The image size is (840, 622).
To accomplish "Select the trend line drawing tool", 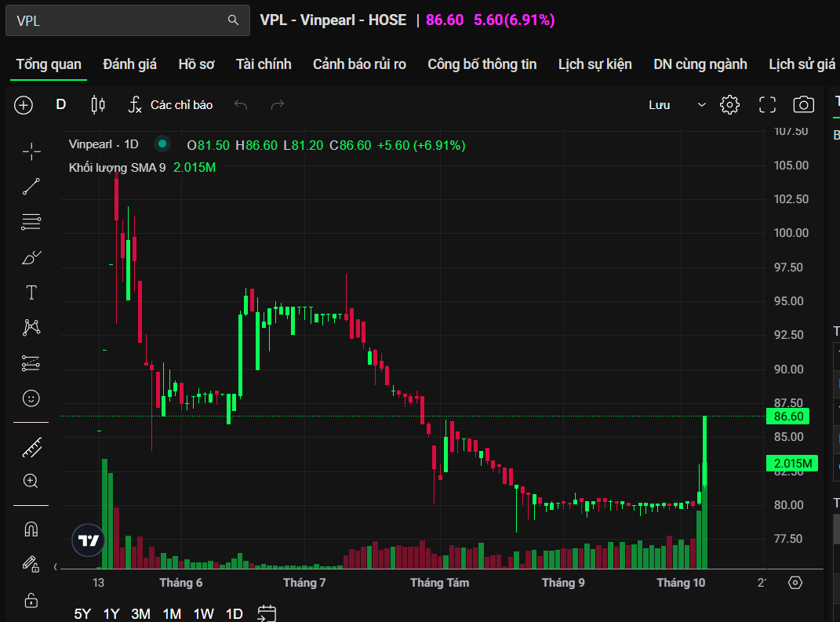I will click(x=31, y=187).
